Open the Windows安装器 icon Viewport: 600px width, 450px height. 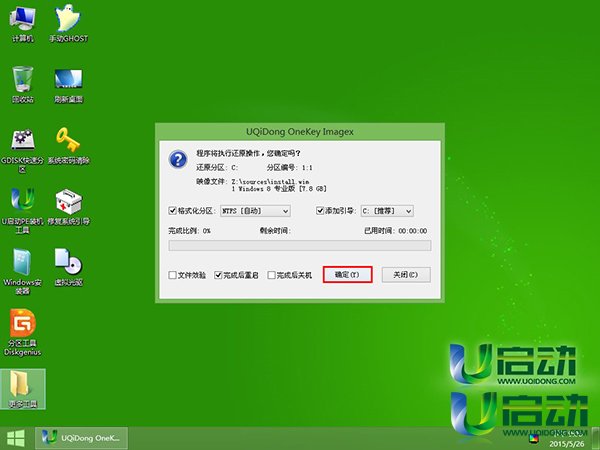[x=22, y=271]
